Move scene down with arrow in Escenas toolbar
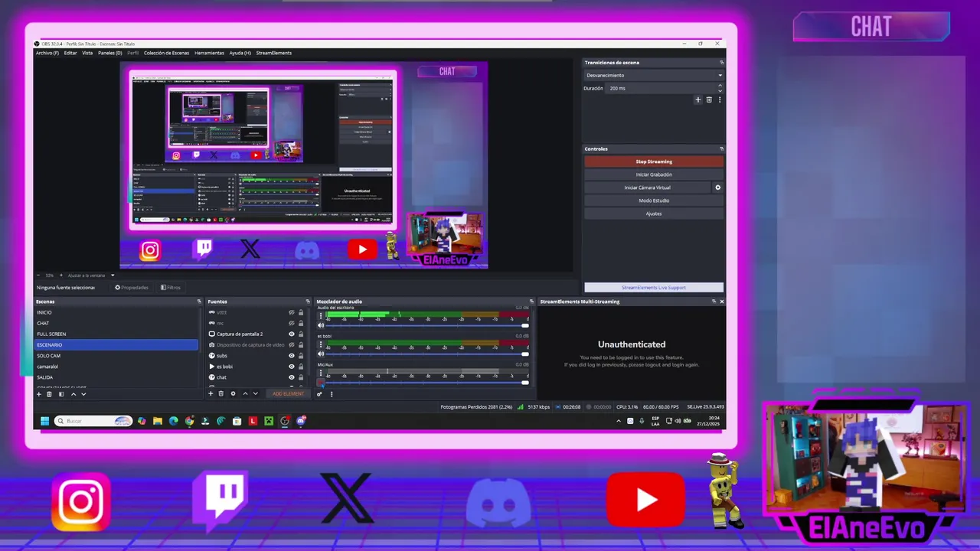 (x=83, y=394)
